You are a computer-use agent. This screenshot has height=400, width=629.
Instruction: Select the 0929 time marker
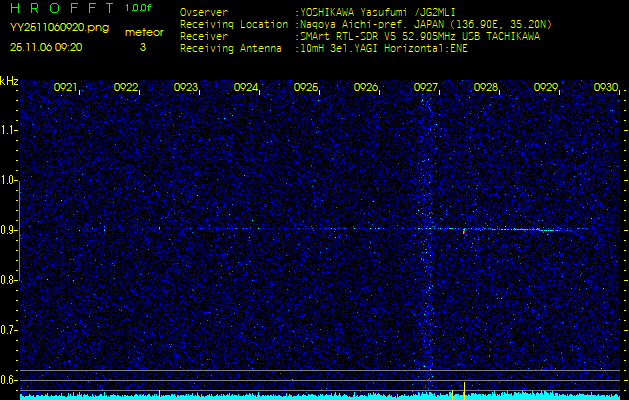coord(546,88)
